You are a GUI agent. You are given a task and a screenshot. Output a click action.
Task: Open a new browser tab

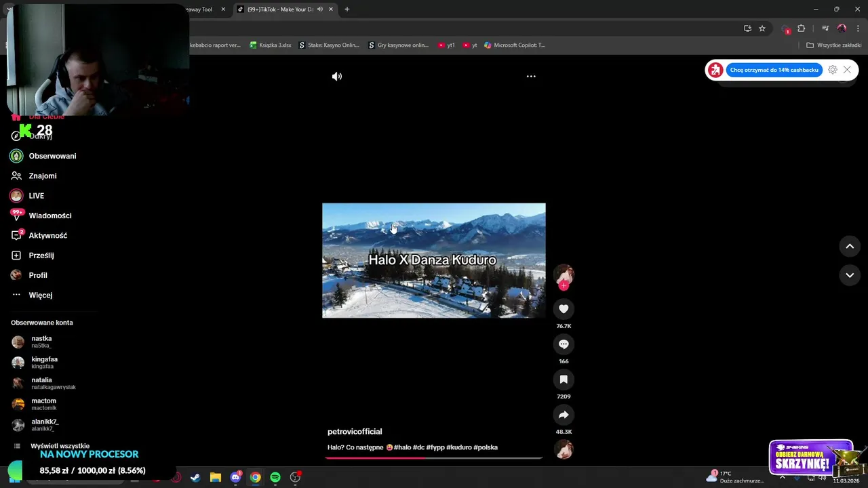(x=347, y=9)
